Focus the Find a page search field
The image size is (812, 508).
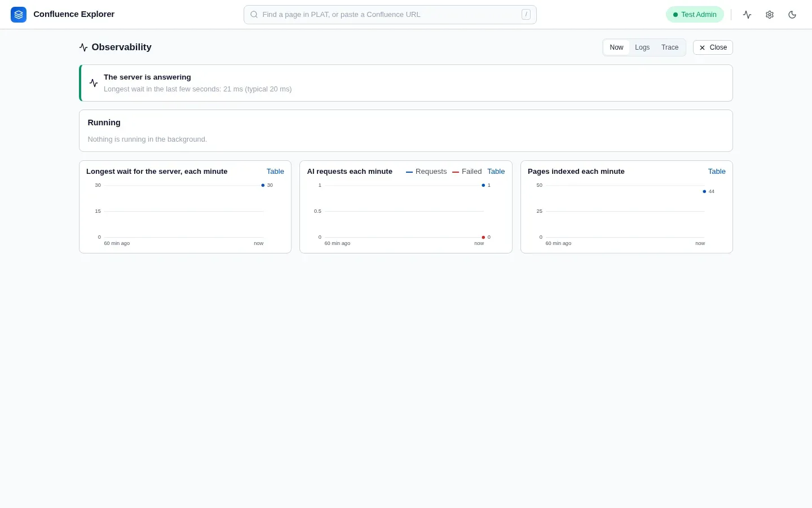390,15
